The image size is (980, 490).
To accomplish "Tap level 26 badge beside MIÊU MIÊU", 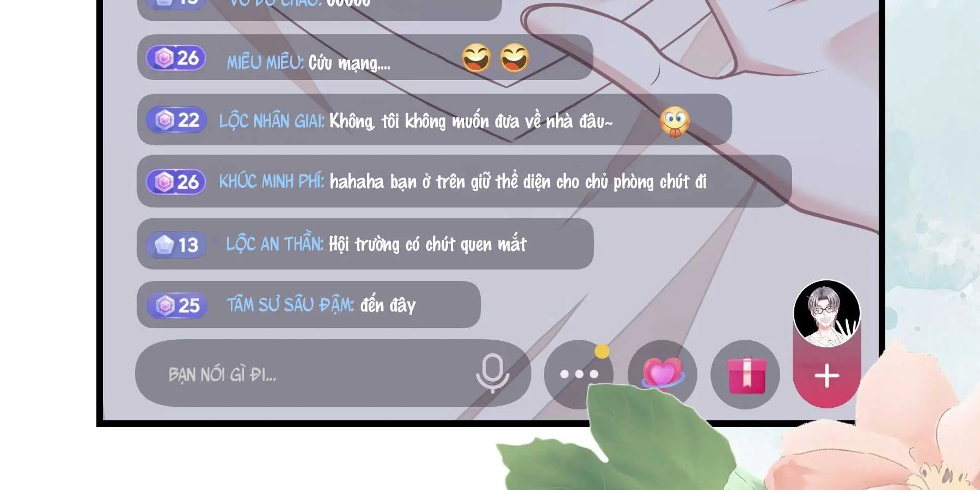I will click(x=176, y=58).
